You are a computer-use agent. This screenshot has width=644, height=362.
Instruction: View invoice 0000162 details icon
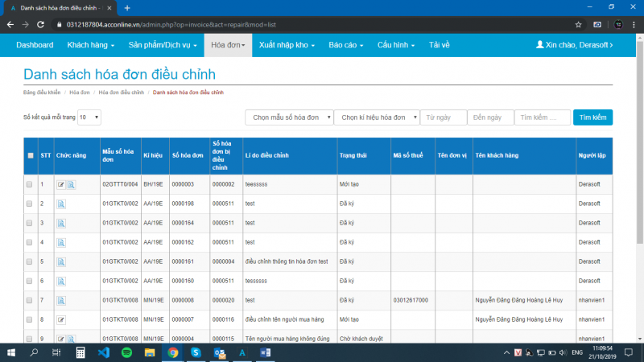pyautogui.click(x=61, y=243)
